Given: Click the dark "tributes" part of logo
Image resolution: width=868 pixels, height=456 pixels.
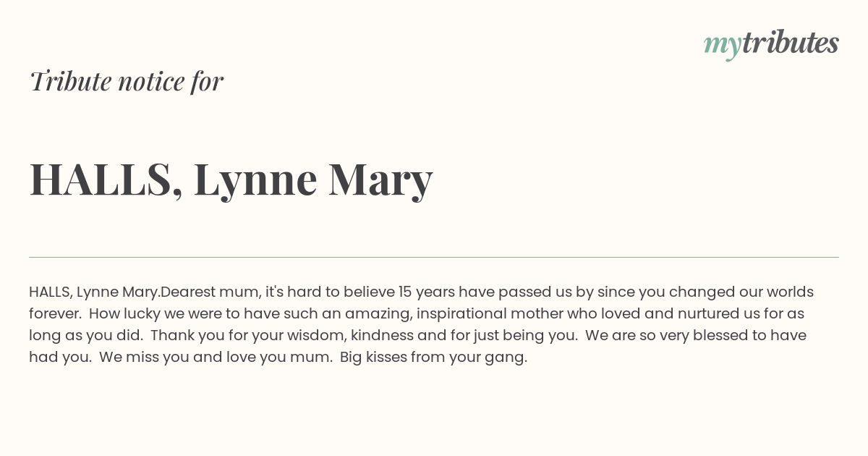Looking at the screenshot, I should [x=790, y=43].
